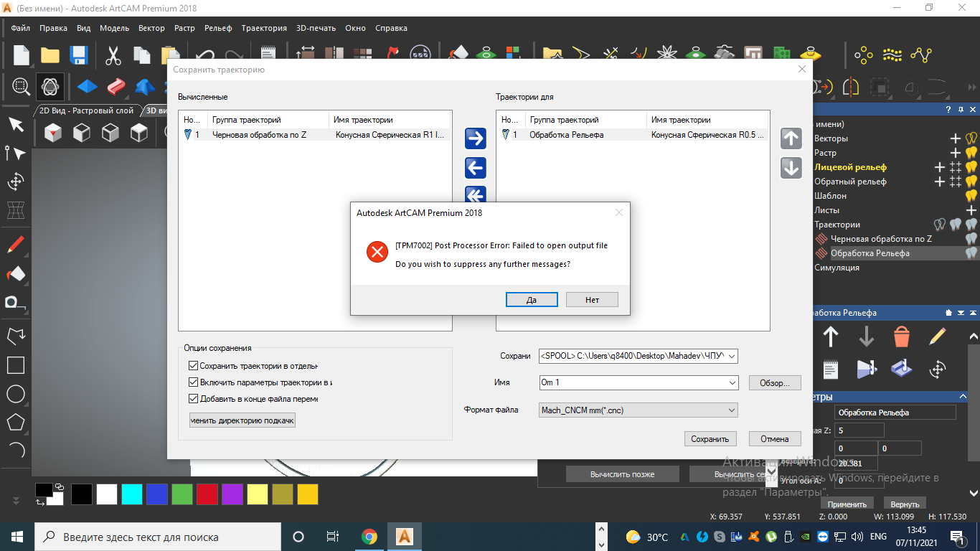Viewport: 980px width, 551px height.
Task: Select the node editing tool
Action: [16, 153]
